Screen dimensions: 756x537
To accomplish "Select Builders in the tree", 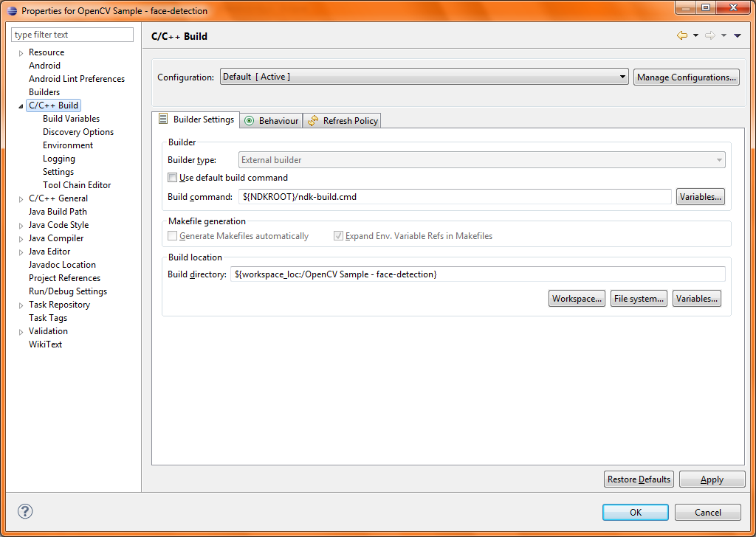I will point(44,92).
